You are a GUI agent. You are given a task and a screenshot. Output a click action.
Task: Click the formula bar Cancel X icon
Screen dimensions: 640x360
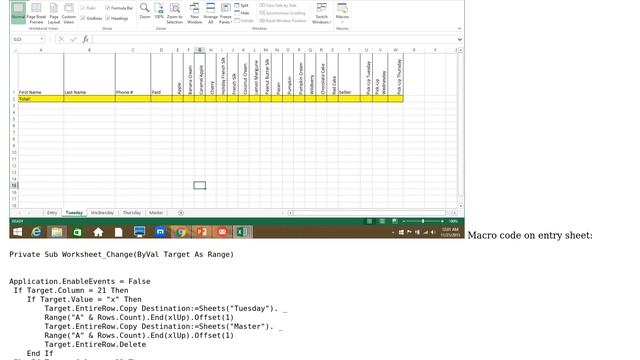tap(61, 39)
